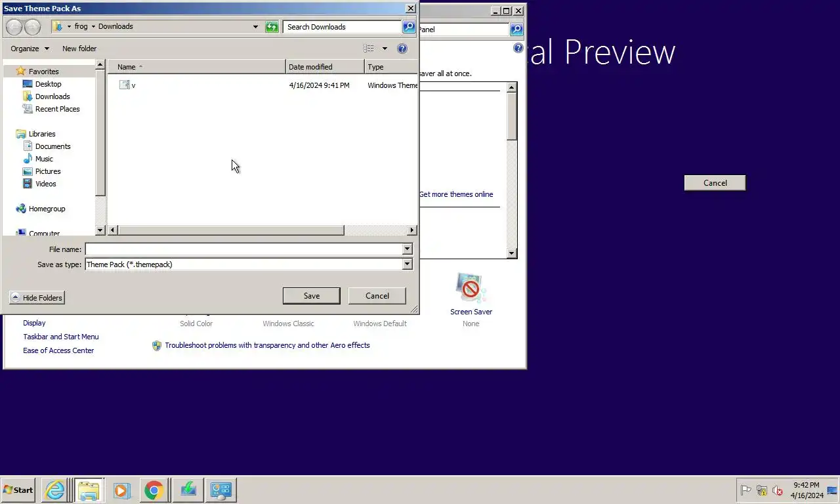This screenshot has height=504, width=840.
Task: Select Favorites in the navigation pane
Action: pos(43,72)
